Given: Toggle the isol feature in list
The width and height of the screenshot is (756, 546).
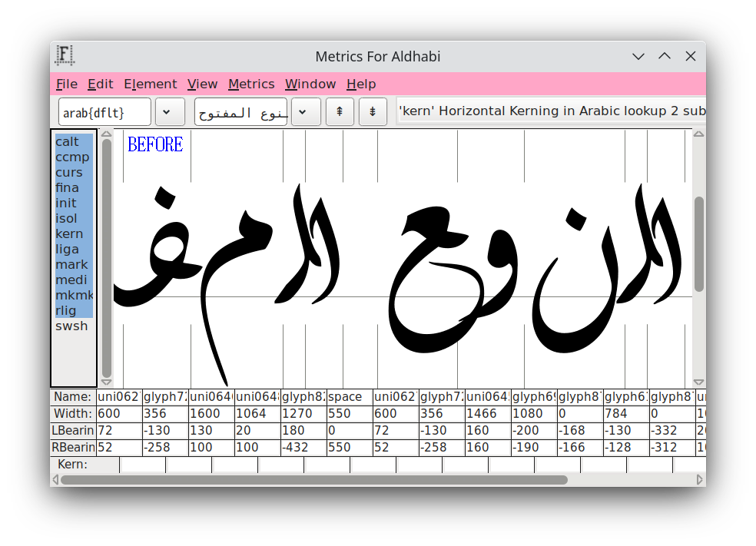Looking at the screenshot, I should pyautogui.click(x=74, y=218).
